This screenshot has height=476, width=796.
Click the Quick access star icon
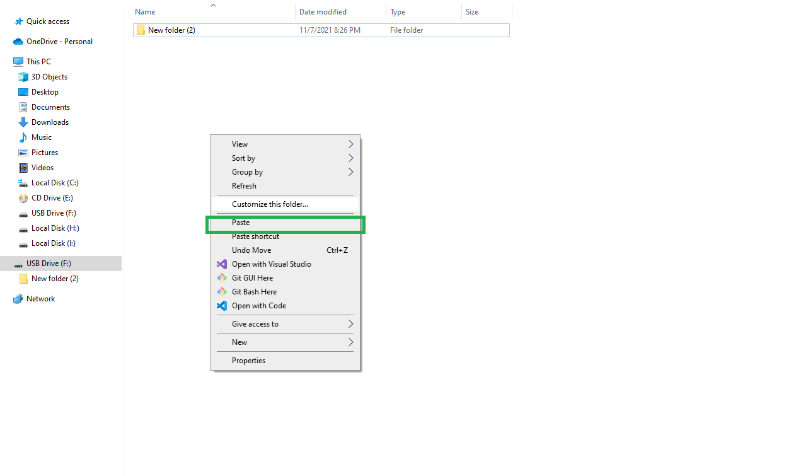coord(19,21)
